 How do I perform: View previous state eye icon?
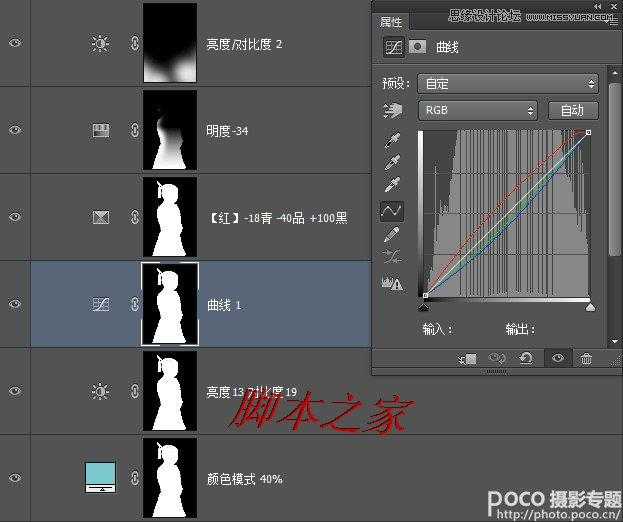pos(497,359)
